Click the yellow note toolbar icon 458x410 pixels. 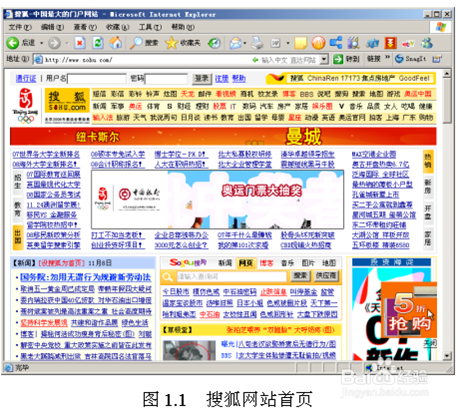point(300,43)
